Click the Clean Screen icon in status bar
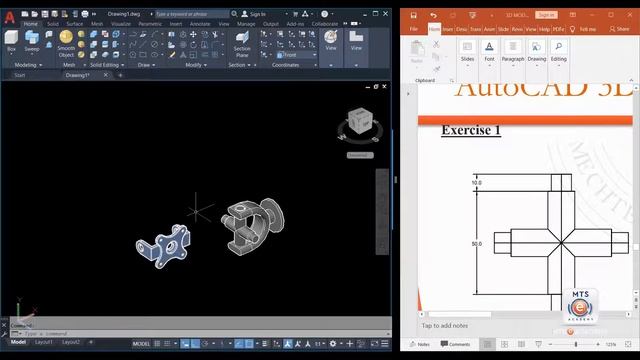This screenshot has height=360, width=640. point(374,344)
